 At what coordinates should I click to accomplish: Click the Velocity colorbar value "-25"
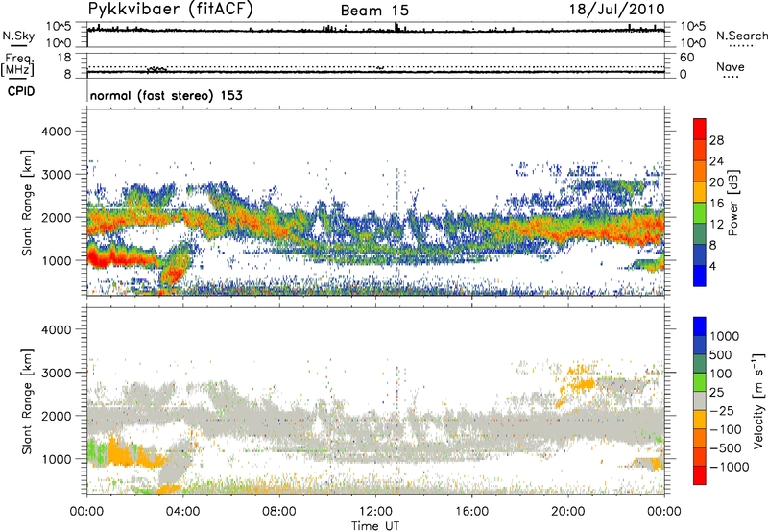(x=722, y=411)
